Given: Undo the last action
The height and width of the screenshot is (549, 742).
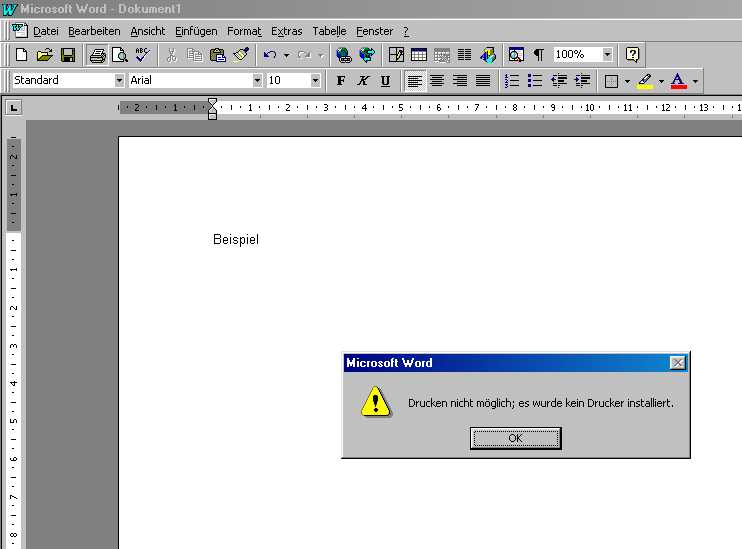Looking at the screenshot, I should click(x=270, y=55).
